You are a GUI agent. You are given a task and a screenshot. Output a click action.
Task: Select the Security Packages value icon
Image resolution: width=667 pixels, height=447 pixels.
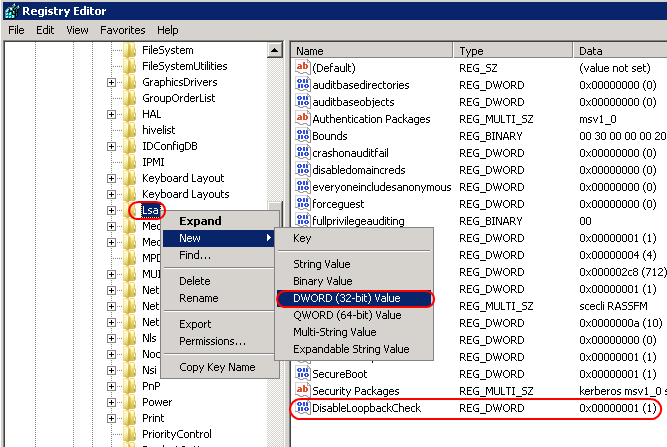303,390
